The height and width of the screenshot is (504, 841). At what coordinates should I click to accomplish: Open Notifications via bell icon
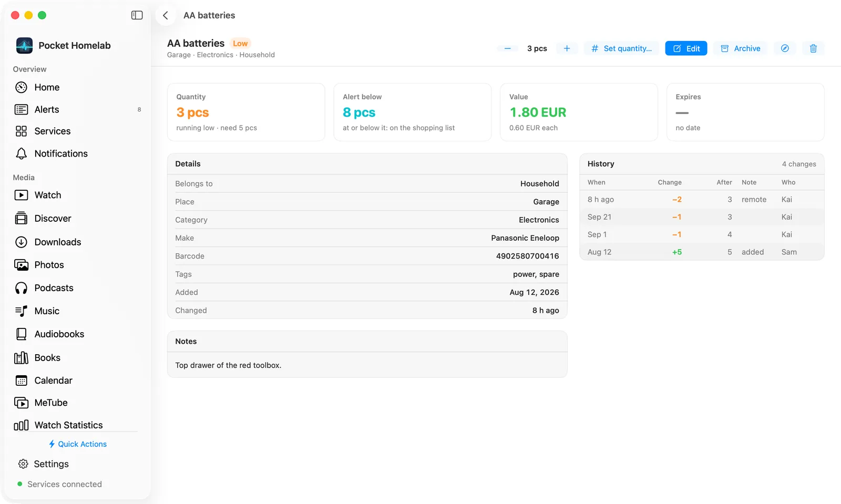pos(77,153)
